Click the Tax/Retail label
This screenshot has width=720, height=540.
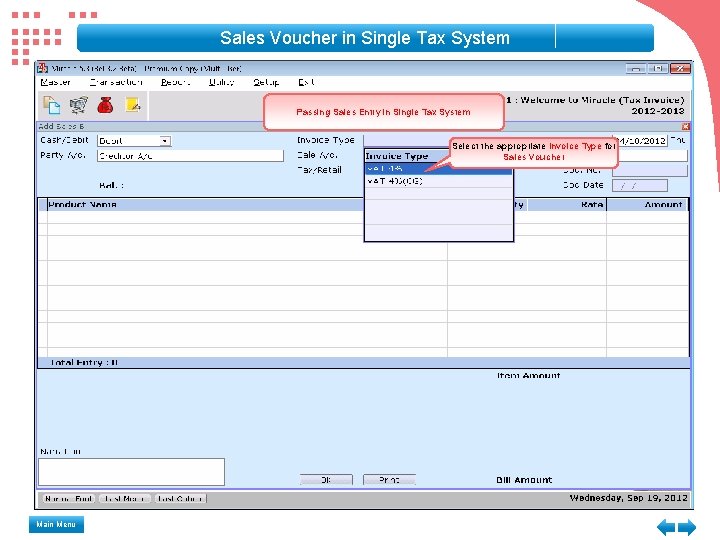point(319,170)
